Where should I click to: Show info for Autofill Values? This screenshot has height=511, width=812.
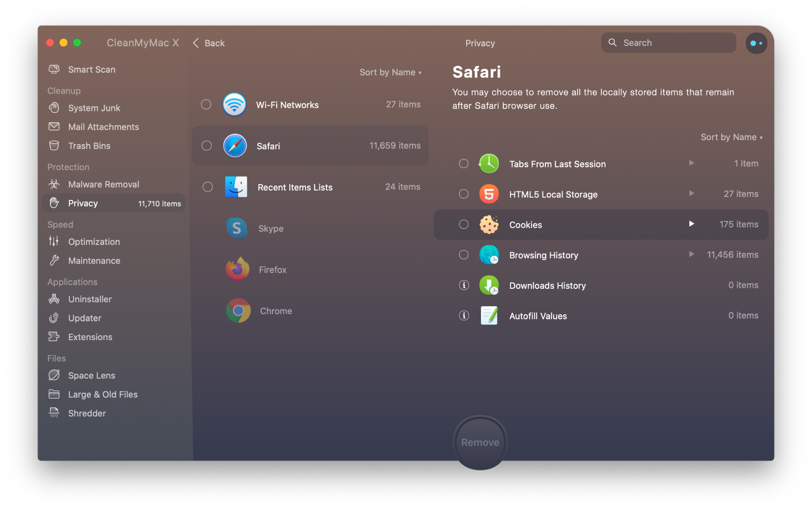(463, 316)
